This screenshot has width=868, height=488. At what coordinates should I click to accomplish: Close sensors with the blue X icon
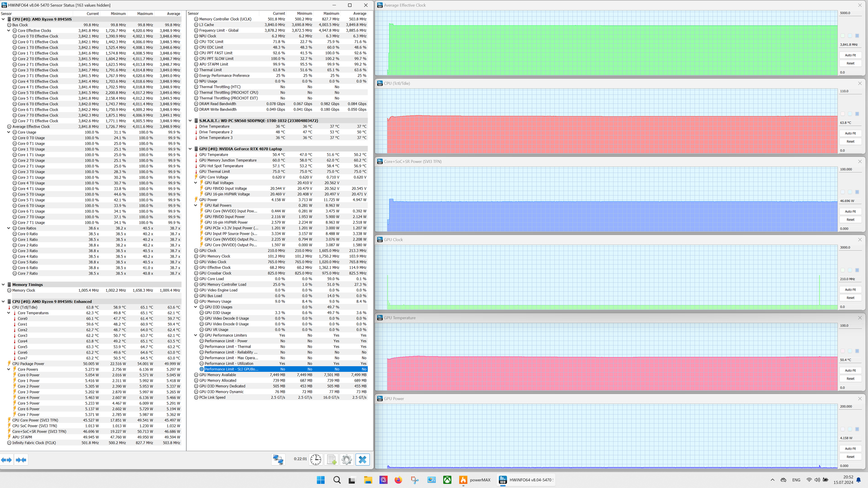363,459
